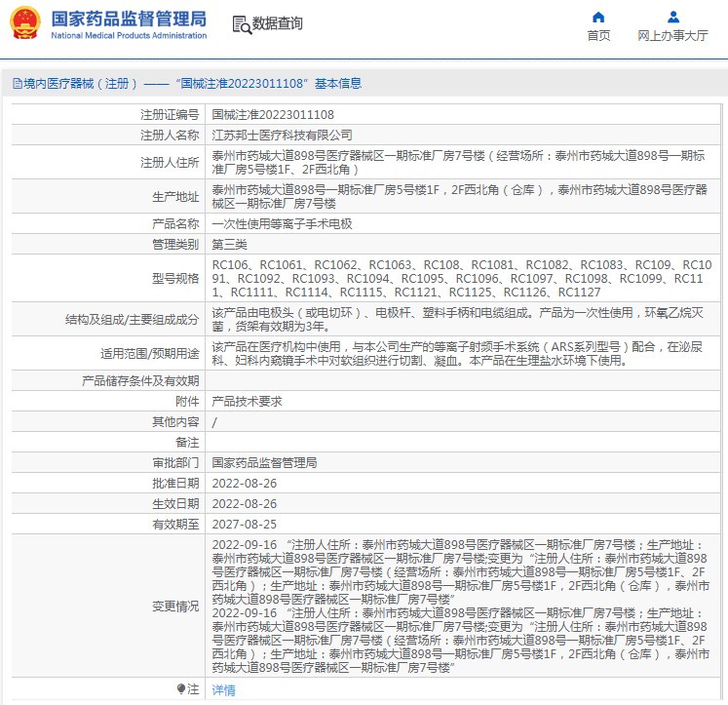Select the product name 一次性使用等离子手术电极
The image size is (728, 705).
pyautogui.click(x=282, y=224)
